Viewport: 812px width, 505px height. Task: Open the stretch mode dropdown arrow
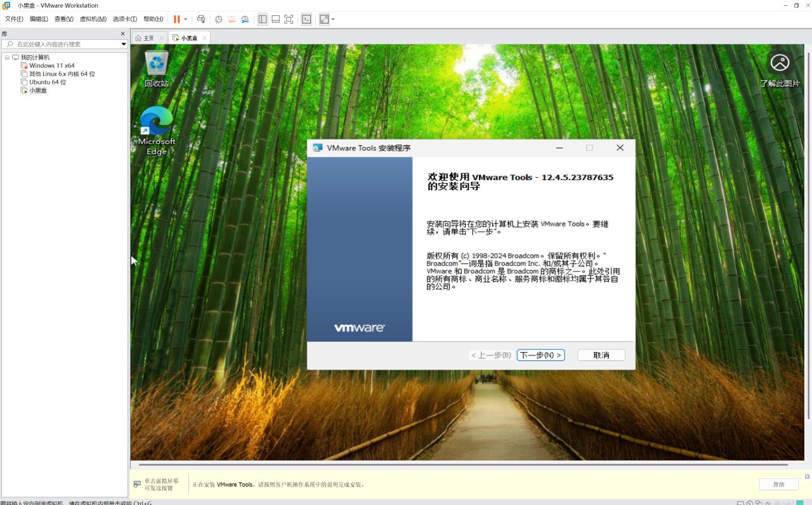[333, 19]
